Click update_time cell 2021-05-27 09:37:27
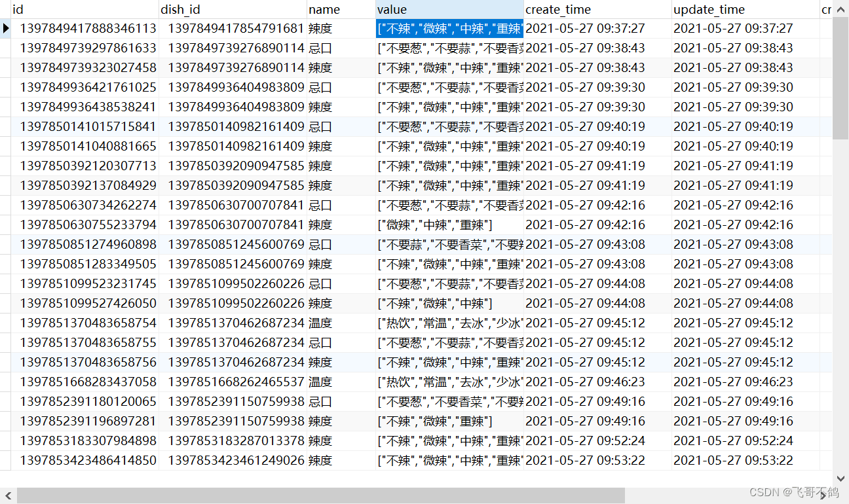This screenshot has height=504, width=849. coord(745,28)
